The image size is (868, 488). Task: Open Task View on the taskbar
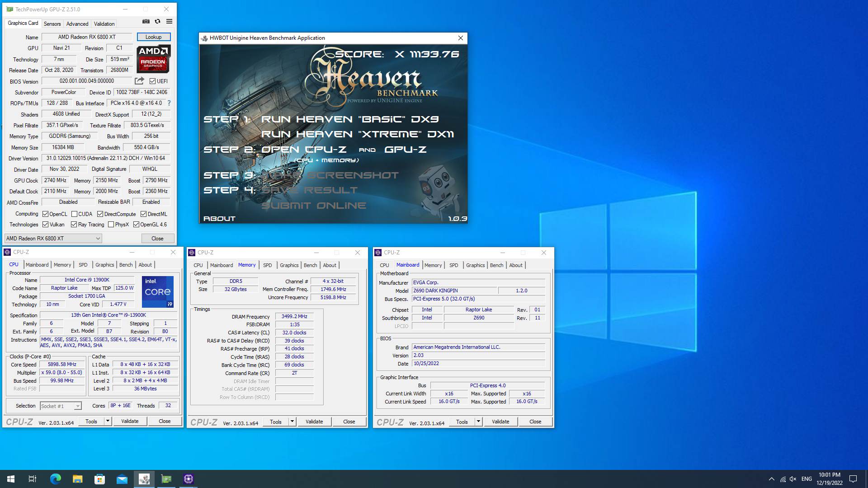point(33,479)
